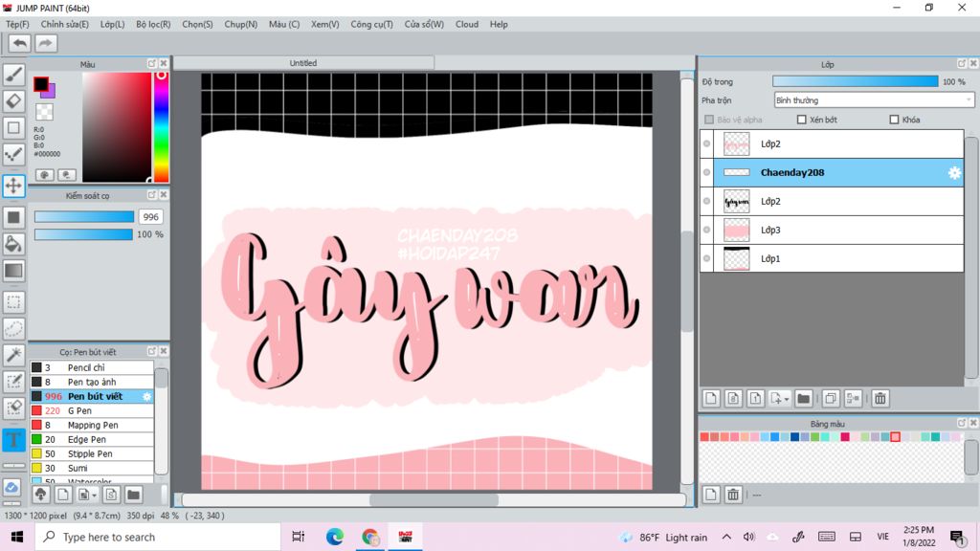Click the rainbow hue bar
The width and height of the screenshot is (980, 551).
161,127
